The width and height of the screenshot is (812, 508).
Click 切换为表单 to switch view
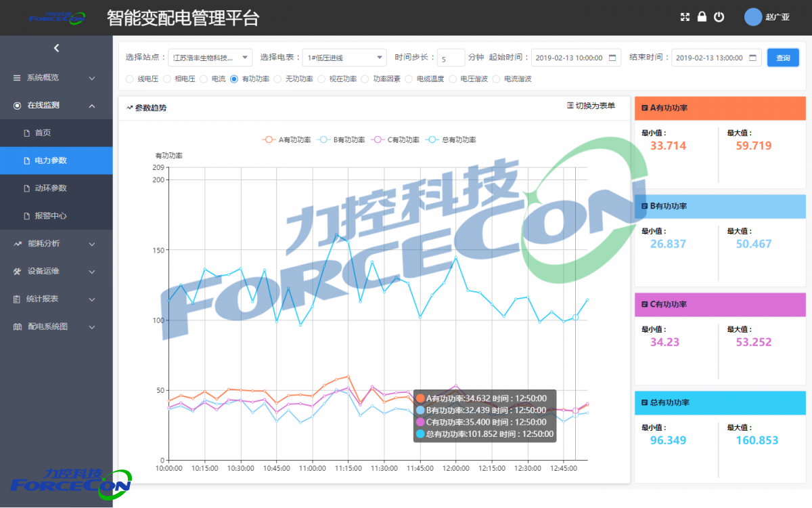pyautogui.click(x=591, y=106)
